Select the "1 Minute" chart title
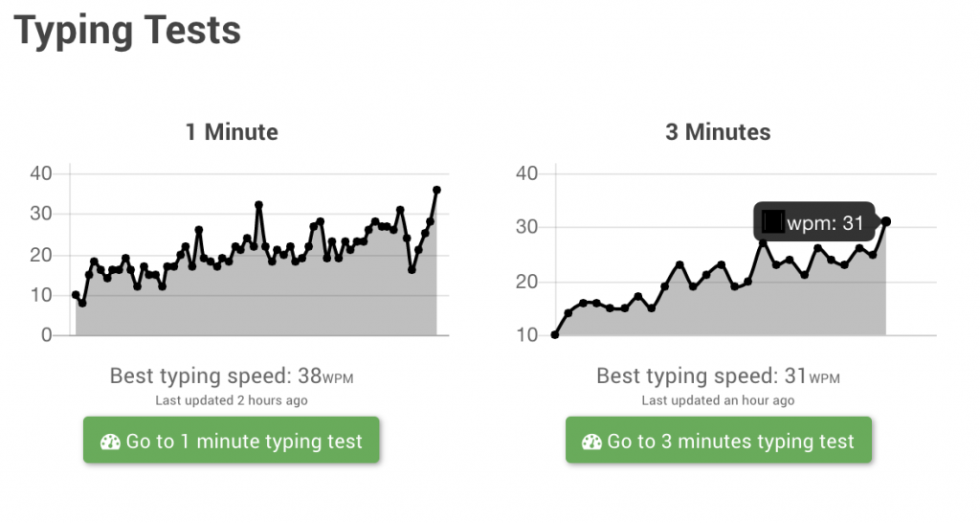The image size is (980, 523). 232,132
